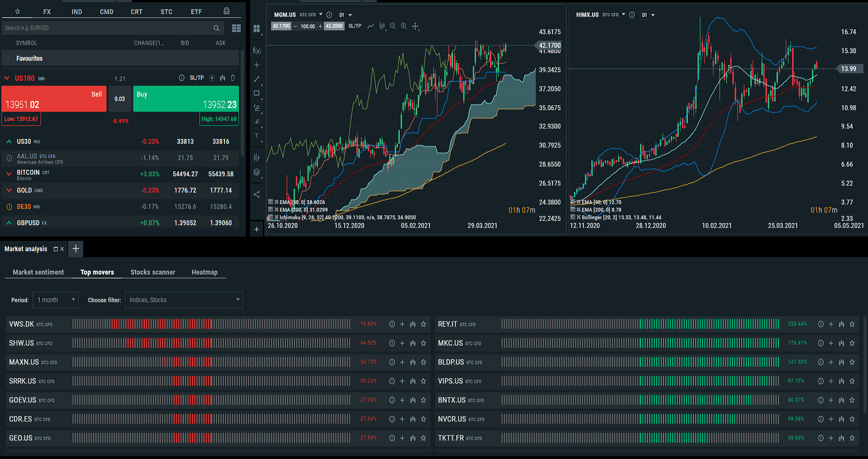
Task: Open the ETF shopping bag icon tab
Action: pyautogui.click(x=226, y=11)
